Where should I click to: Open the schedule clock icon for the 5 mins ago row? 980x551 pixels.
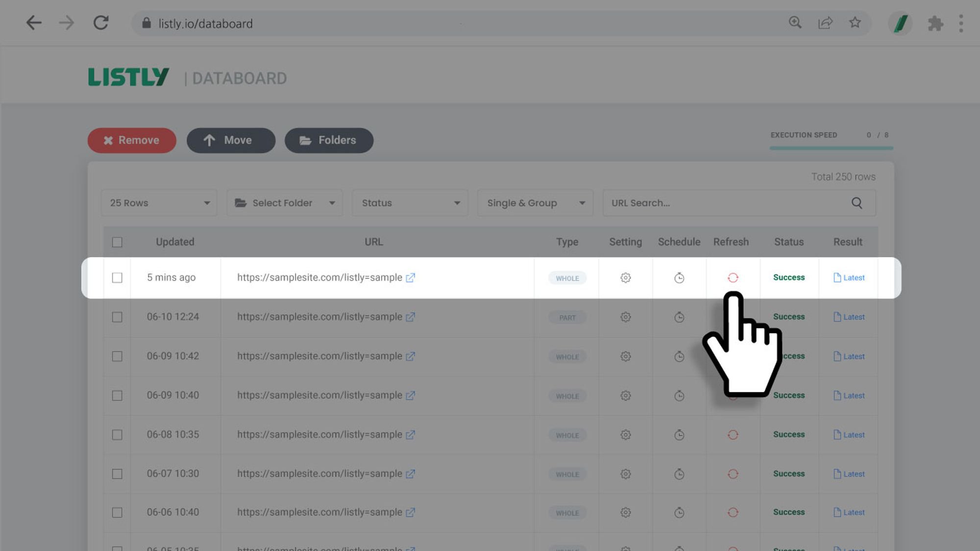coord(679,278)
